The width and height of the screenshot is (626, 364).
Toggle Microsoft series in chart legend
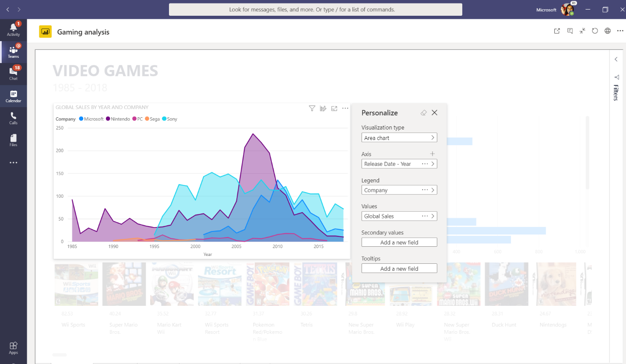tap(91, 119)
